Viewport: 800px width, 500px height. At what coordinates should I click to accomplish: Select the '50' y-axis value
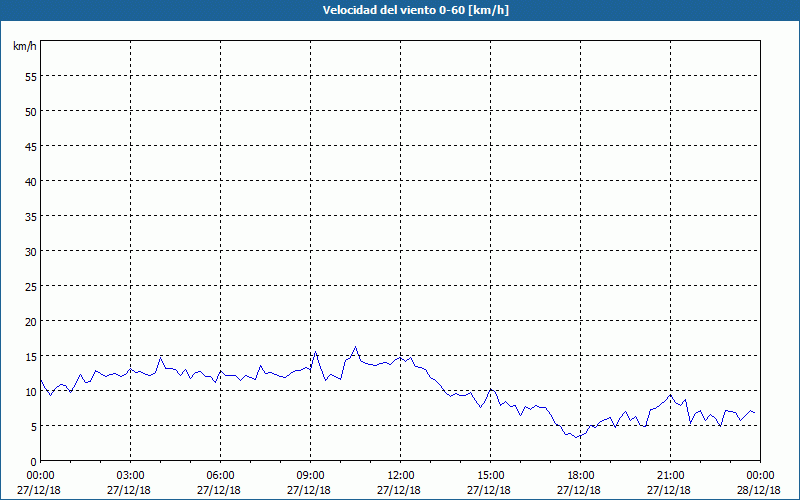[31, 111]
